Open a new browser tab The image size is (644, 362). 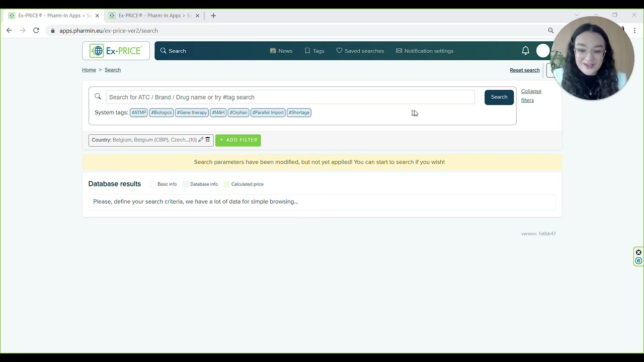[x=213, y=16]
